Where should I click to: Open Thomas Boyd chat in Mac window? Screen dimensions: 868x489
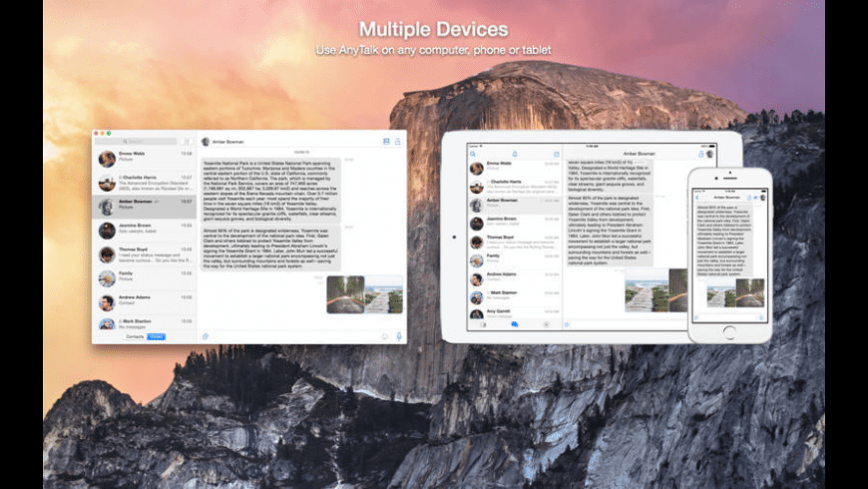[145, 254]
